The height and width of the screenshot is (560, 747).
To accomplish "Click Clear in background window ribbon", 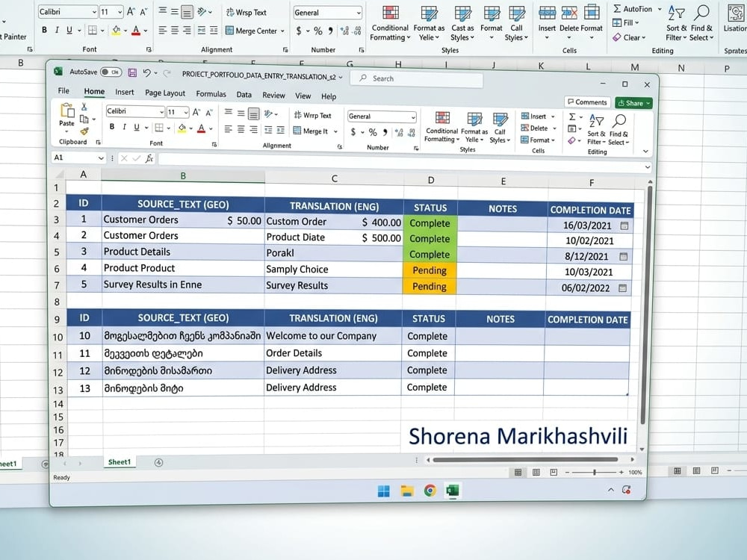I will [629, 37].
